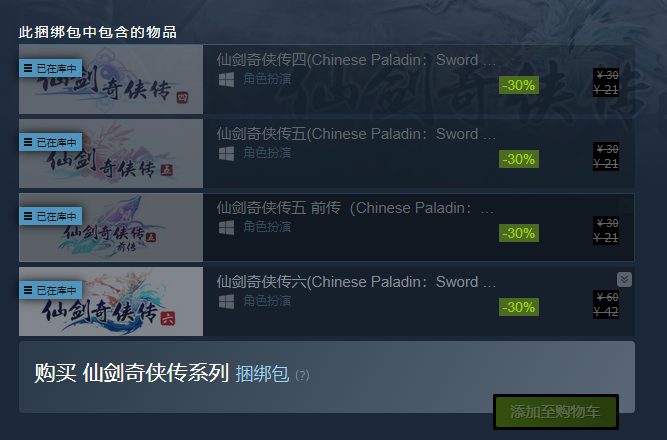This screenshot has width=667, height=440.
Task: Open 仙剑奇侠传四 cover thumbnail
Action: pos(111,79)
